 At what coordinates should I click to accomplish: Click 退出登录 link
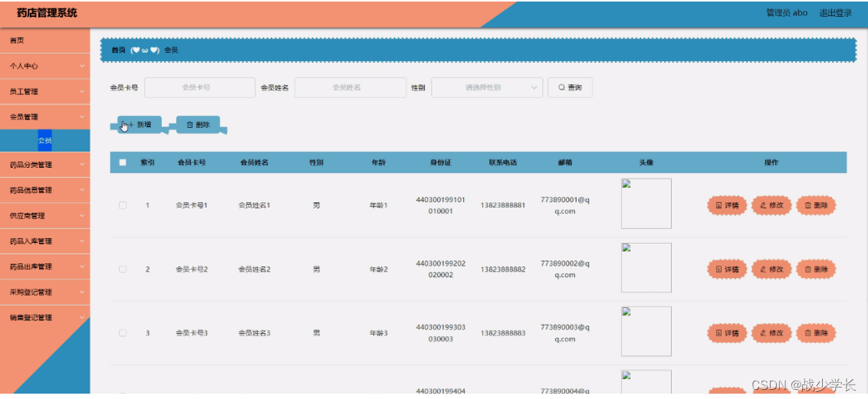835,13
